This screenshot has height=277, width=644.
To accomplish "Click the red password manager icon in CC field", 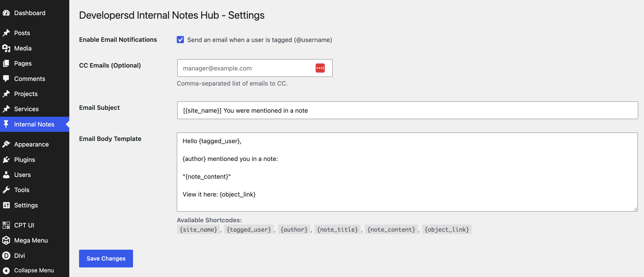I will [x=320, y=68].
